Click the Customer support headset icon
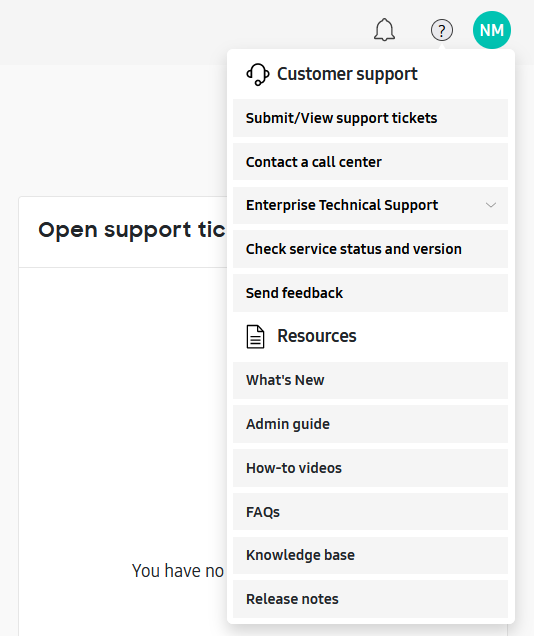 point(257,74)
